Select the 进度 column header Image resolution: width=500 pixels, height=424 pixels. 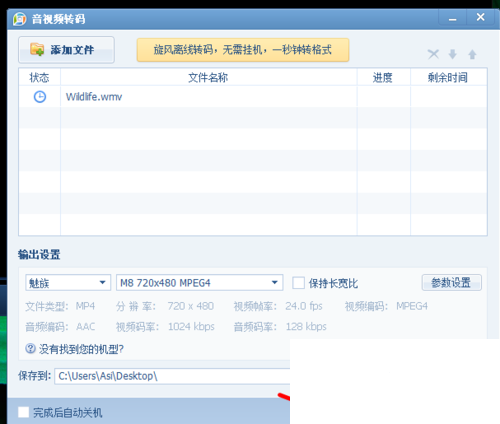pos(384,77)
